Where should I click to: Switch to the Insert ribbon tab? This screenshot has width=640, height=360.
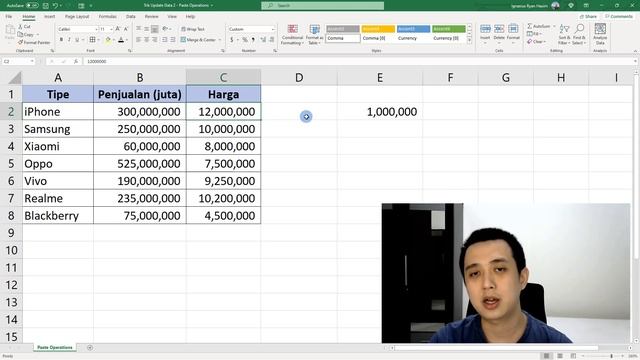[x=49, y=17]
